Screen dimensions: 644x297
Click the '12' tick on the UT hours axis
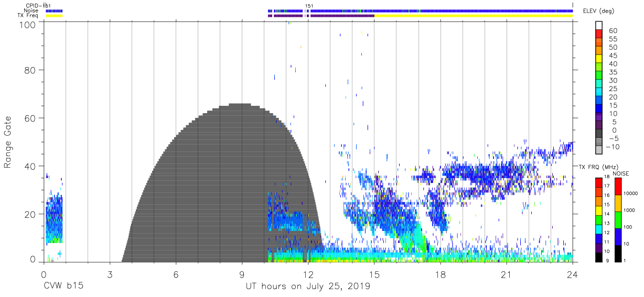point(308,274)
